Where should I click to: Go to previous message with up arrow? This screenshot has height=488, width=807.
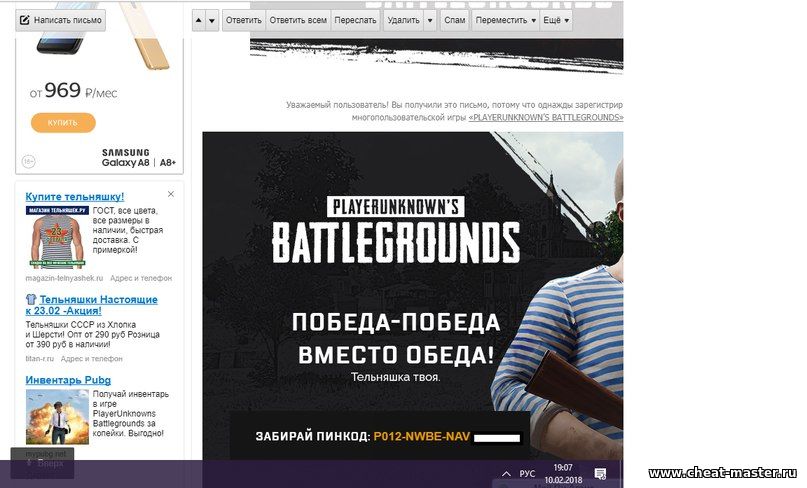[198, 20]
